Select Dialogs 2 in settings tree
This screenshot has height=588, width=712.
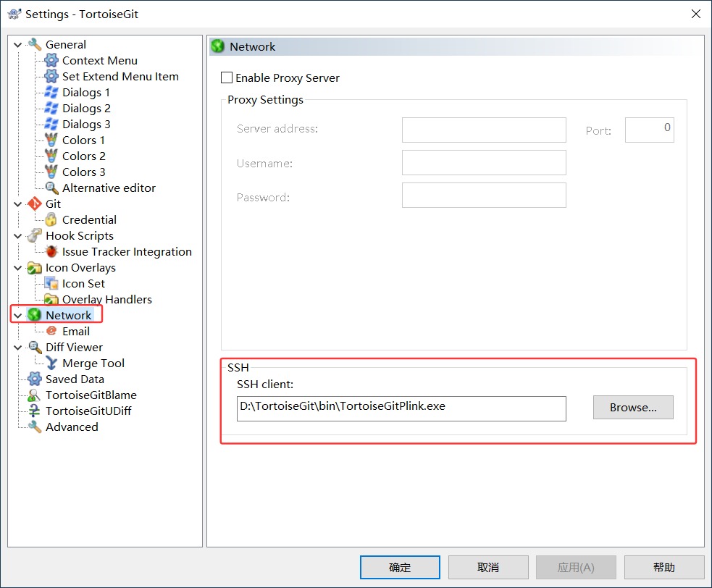coord(86,108)
